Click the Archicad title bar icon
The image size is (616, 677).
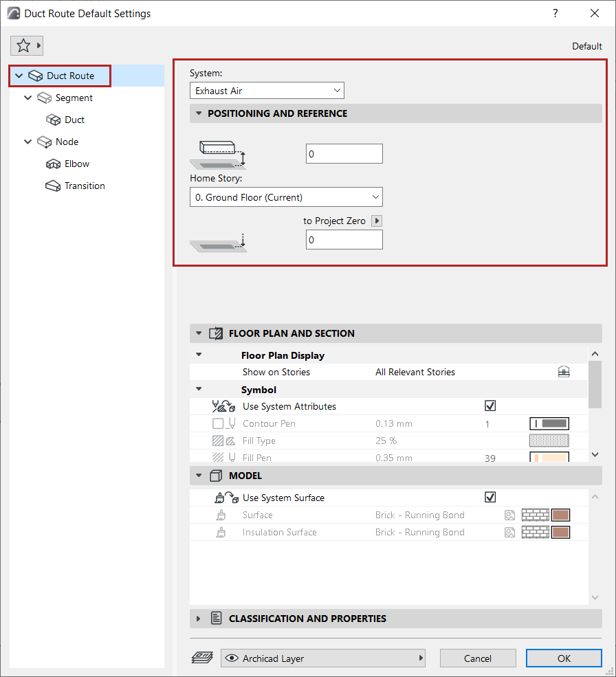[13, 13]
